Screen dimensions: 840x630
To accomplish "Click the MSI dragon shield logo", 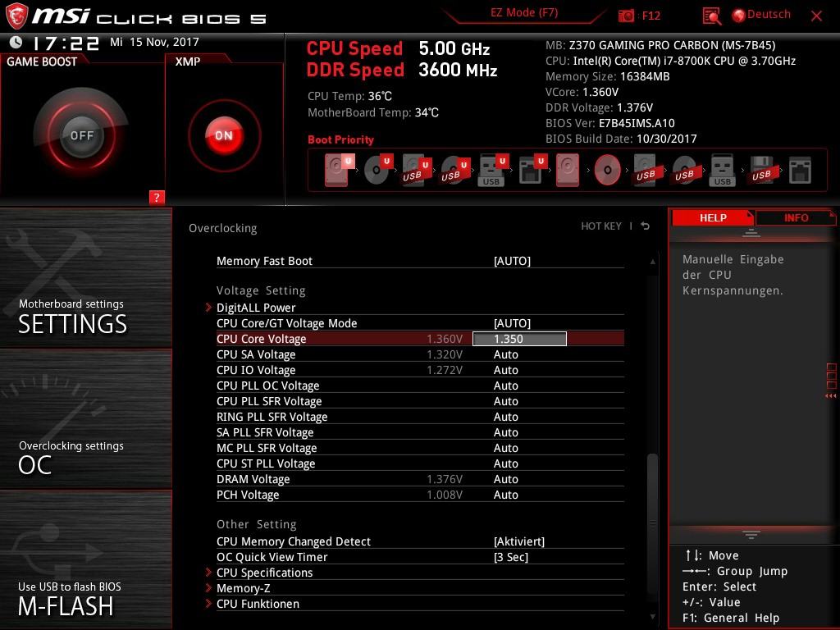I will [x=16, y=16].
